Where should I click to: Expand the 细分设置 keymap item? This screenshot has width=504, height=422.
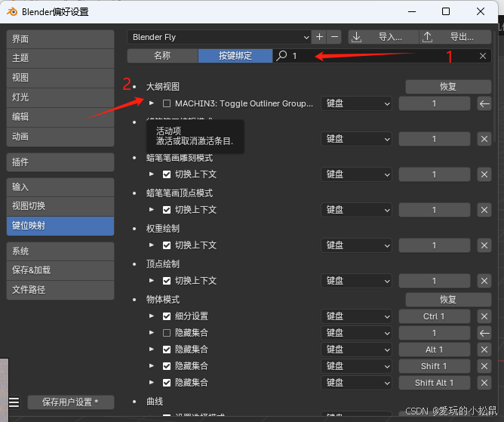[x=152, y=316]
